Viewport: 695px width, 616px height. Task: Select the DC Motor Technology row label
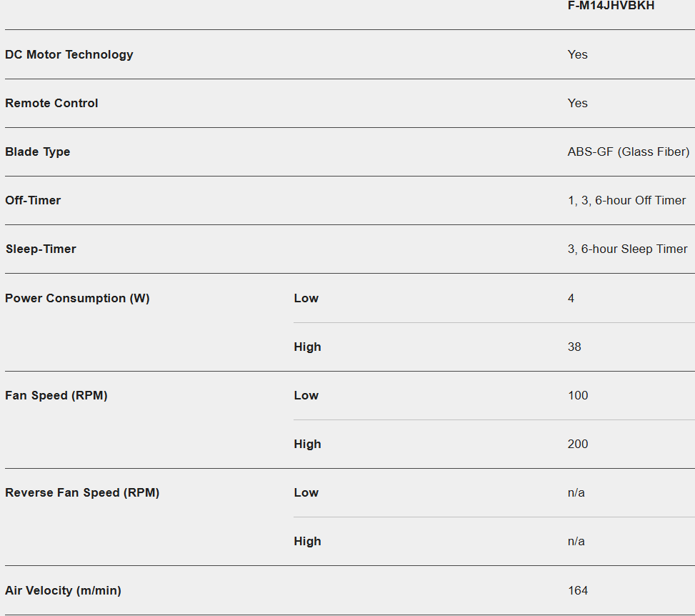coord(69,54)
